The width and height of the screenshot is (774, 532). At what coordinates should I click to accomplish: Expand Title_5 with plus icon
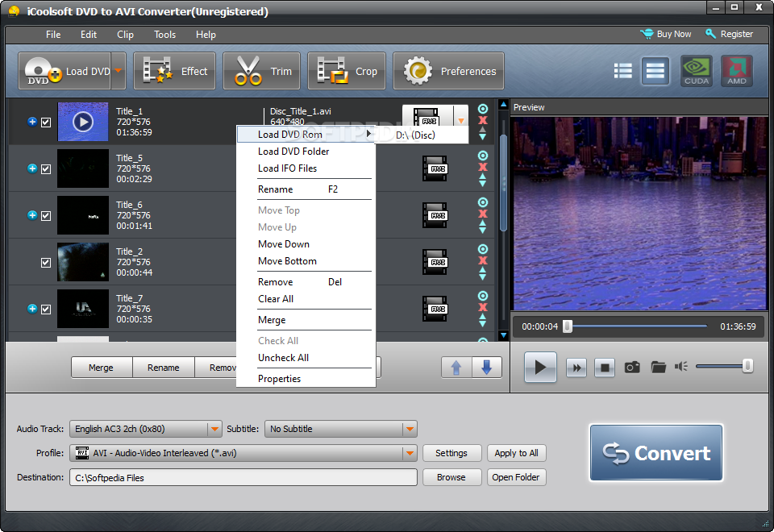(x=32, y=168)
